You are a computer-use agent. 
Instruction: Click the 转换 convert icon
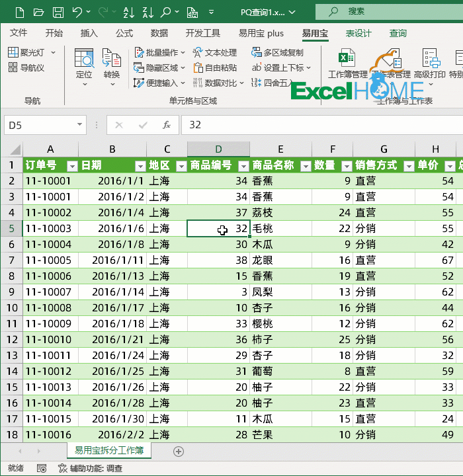112,67
